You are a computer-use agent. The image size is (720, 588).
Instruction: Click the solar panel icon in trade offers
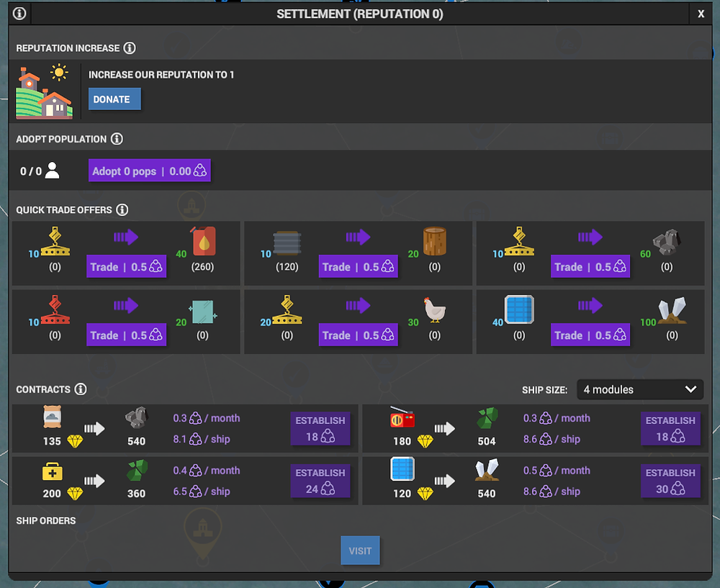519,310
